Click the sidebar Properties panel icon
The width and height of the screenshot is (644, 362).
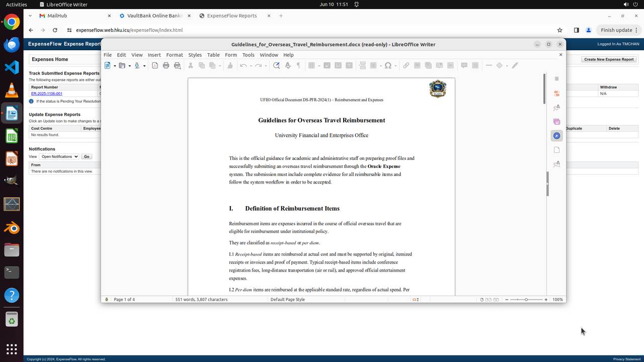pos(556,94)
